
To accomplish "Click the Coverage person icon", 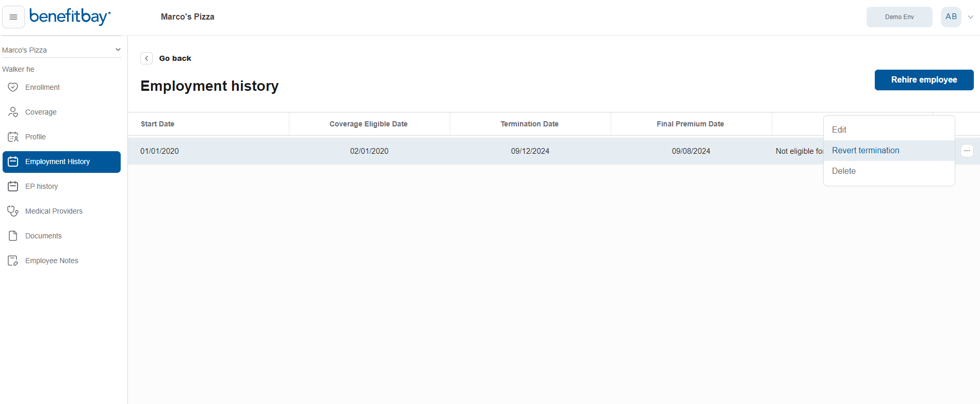I will pos(13,112).
